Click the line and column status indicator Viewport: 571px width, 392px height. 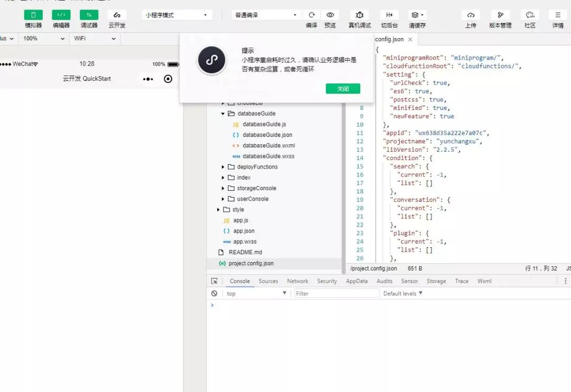tap(541, 268)
